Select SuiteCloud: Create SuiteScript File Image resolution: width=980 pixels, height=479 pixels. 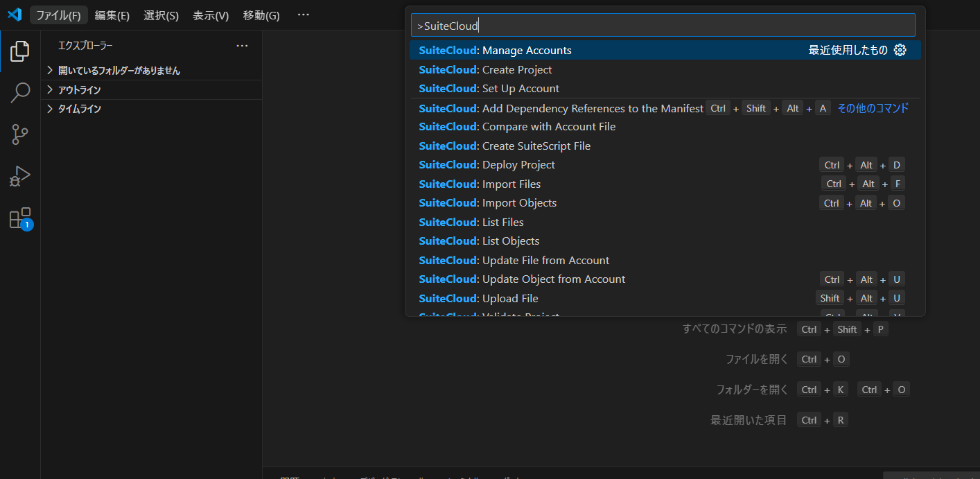(x=665, y=146)
